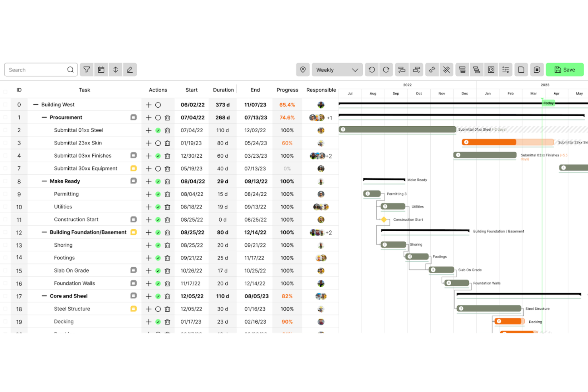Open the Weekly zoom level dropdown
This screenshot has height=392, width=588.
point(337,70)
